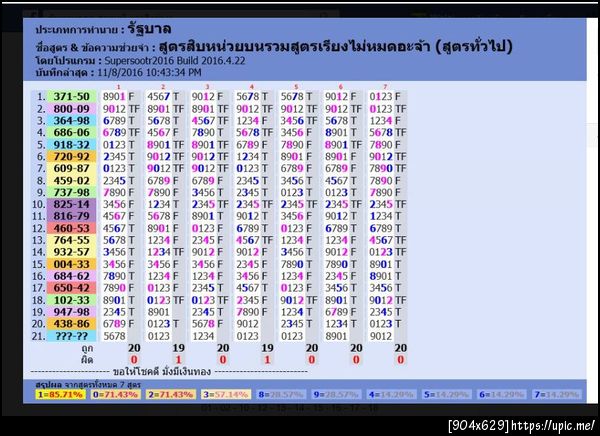This screenshot has height=436, width=600.
Task: Select the result 932-57
Action: (x=72, y=252)
